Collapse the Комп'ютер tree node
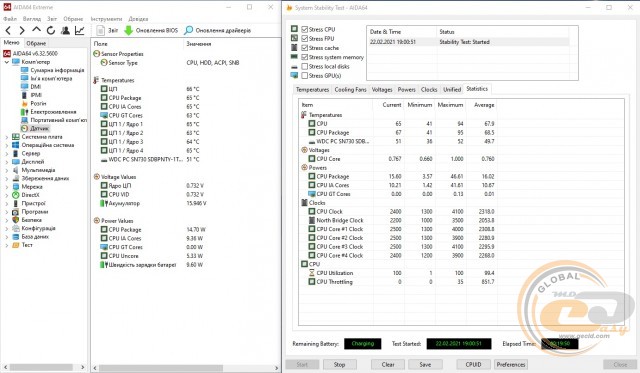This screenshot has width=640, height=373. point(7,62)
